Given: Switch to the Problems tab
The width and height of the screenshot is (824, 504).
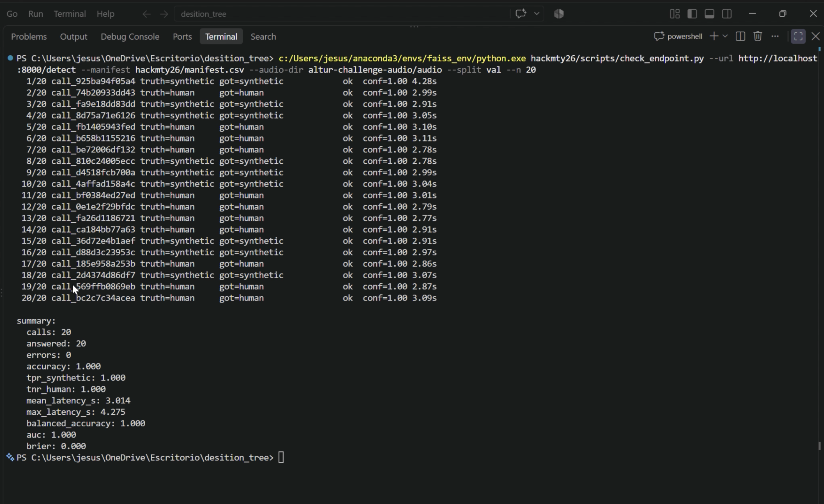Looking at the screenshot, I should (29, 36).
